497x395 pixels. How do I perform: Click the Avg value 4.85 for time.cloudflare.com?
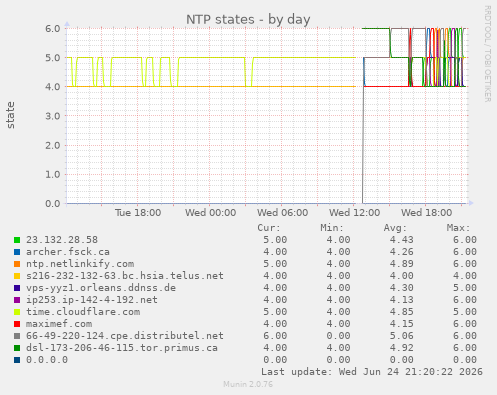[402, 312]
